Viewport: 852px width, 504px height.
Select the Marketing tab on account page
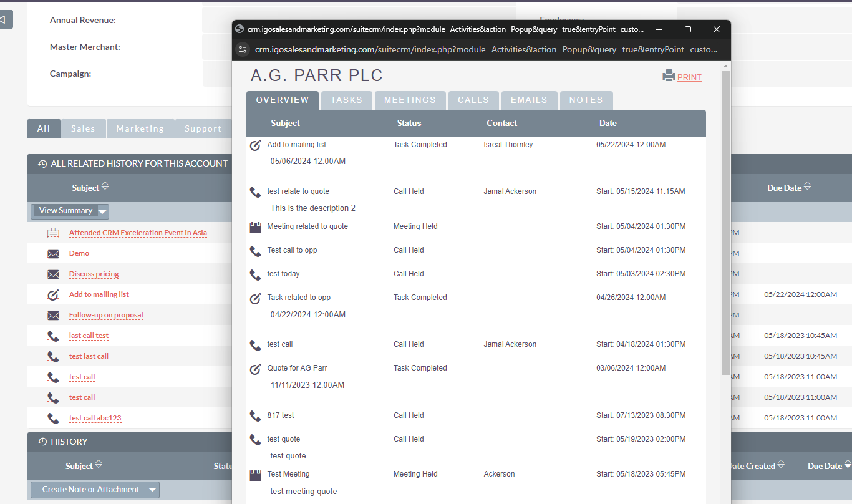(x=140, y=128)
